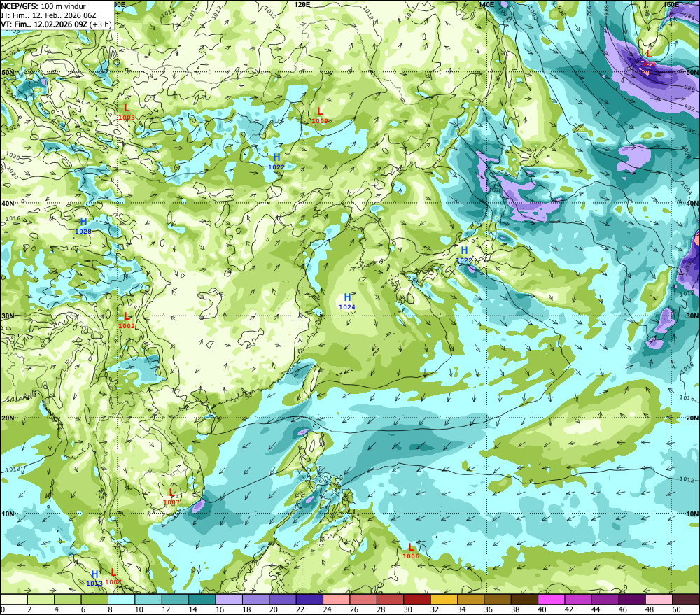700x615 pixels.
Task: Click the red L marker labeled 1003
Action: coord(127,108)
